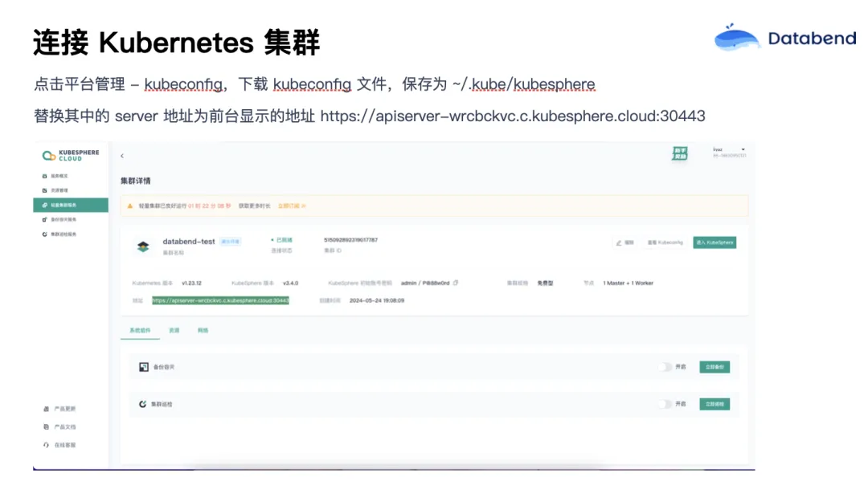Viewport: 868px width, 485px height.
Task: Select the highlighted 轻量集群服务 sidebar entry
Action: [x=71, y=206]
